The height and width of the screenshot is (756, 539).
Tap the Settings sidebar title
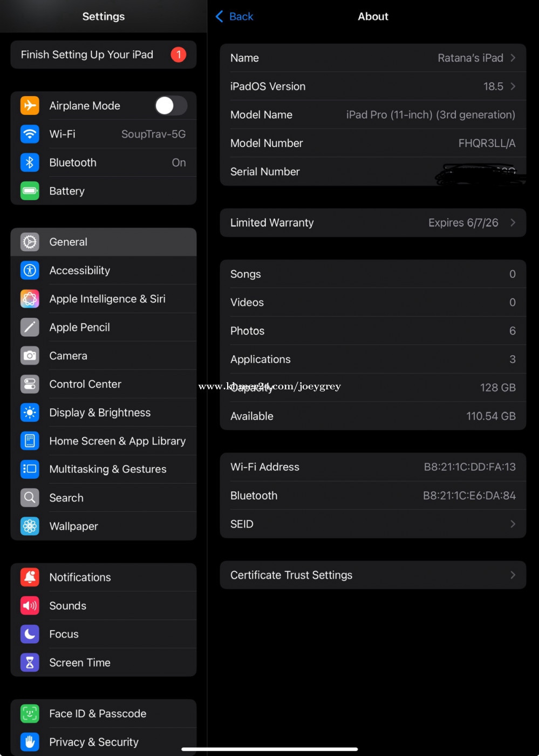104,16
